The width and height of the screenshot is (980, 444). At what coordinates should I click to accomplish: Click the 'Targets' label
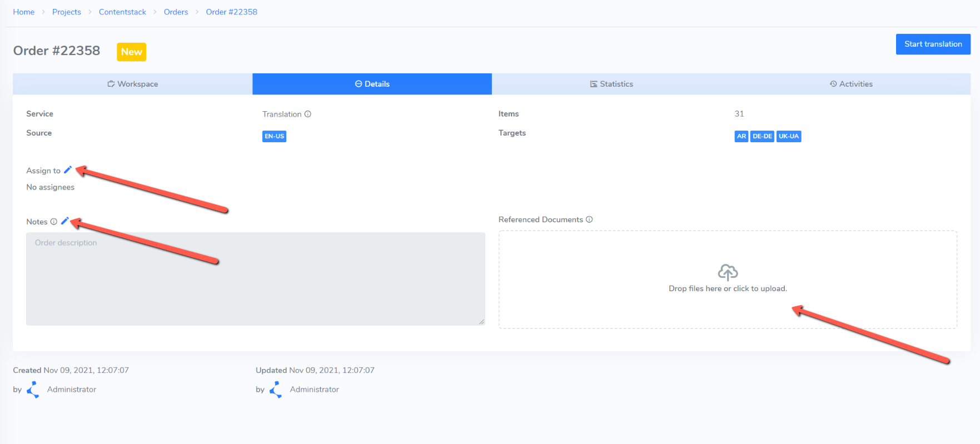[512, 133]
